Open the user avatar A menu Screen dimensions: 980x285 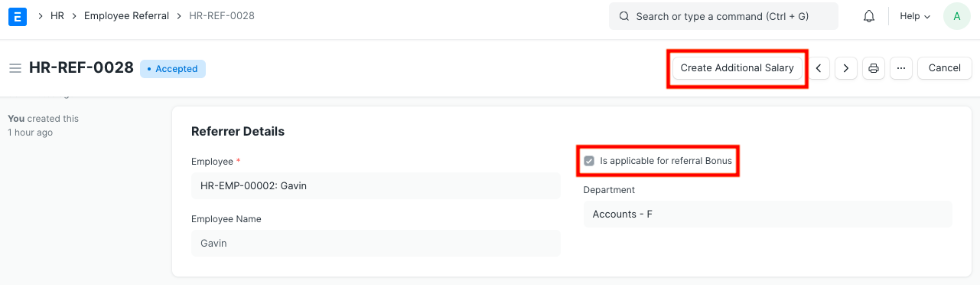click(x=957, y=16)
